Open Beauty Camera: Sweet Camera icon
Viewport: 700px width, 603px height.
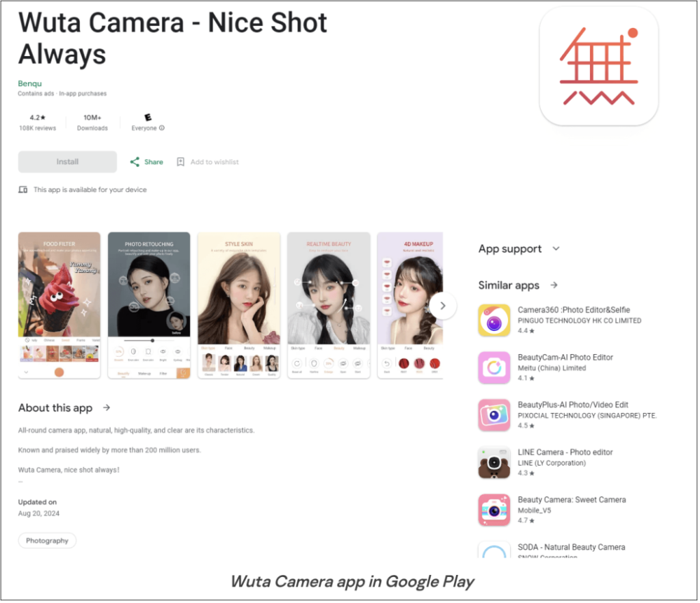pyautogui.click(x=494, y=510)
